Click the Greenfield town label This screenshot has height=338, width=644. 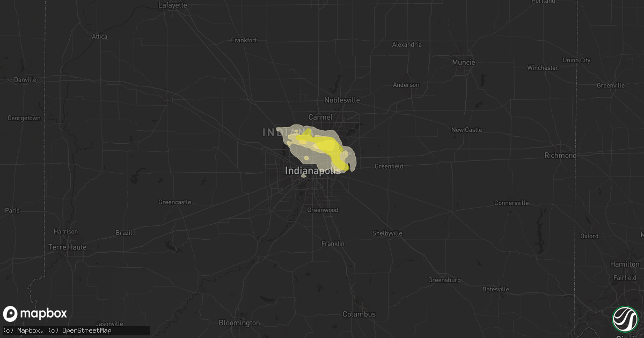[389, 166]
